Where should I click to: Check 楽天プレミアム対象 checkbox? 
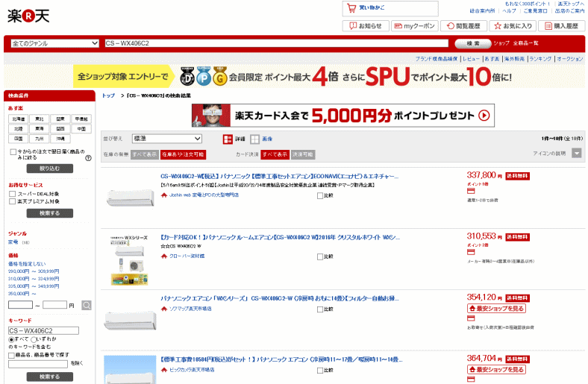(13, 201)
